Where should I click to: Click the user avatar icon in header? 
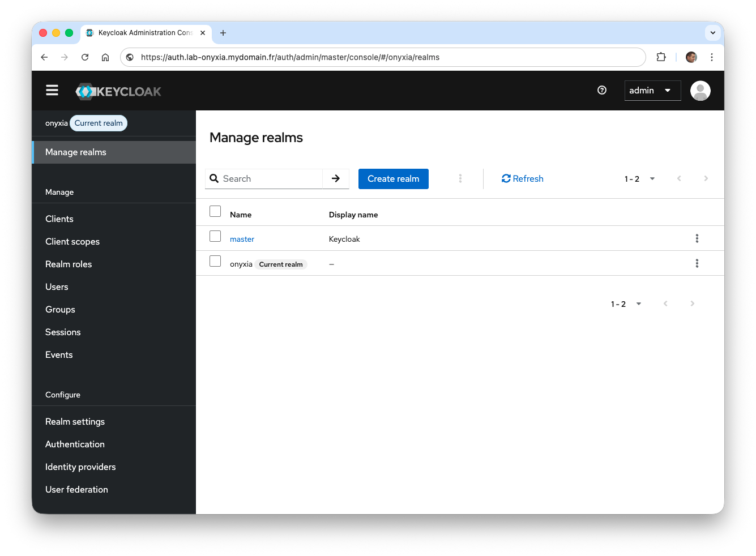click(700, 91)
